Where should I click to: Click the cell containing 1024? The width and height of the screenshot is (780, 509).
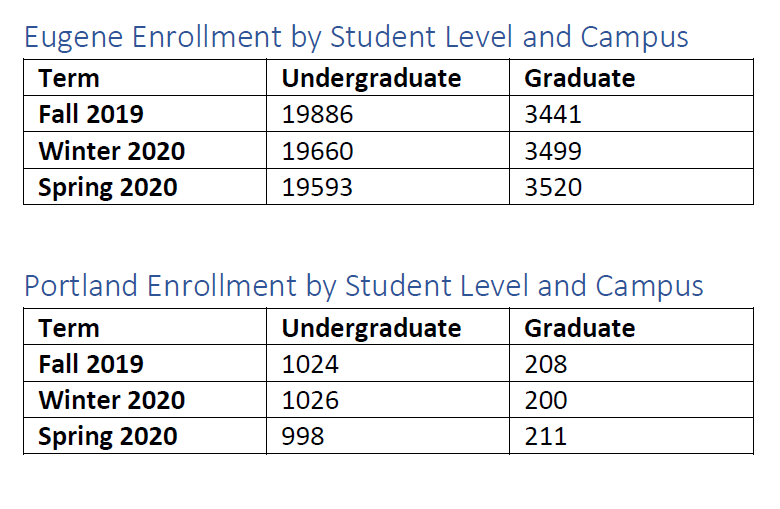click(311, 364)
